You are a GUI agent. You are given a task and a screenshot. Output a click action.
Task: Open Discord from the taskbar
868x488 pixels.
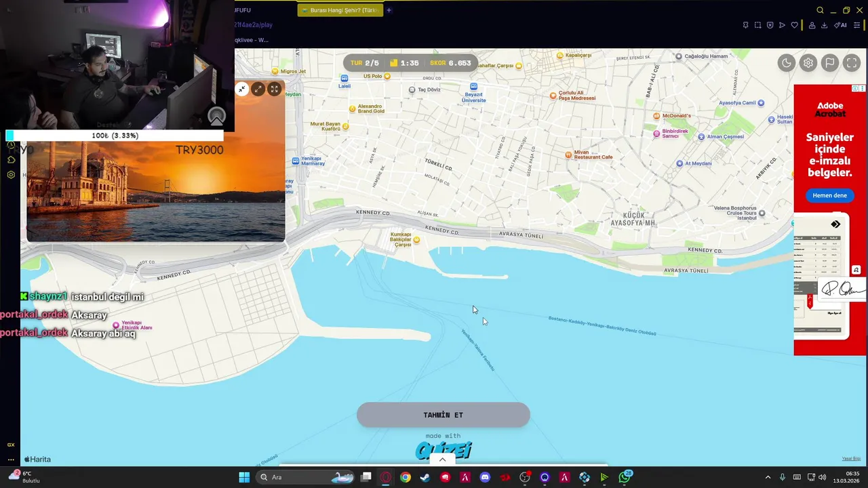(485, 477)
